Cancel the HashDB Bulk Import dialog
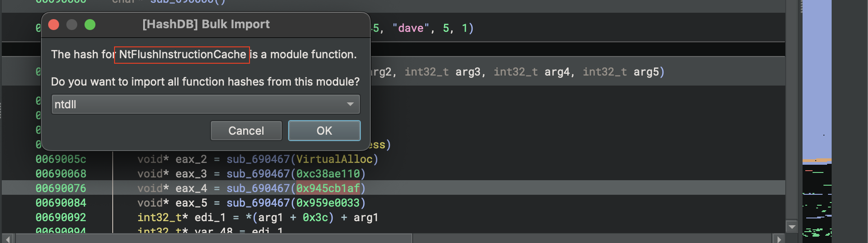868x243 pixels. coord(246,131)
